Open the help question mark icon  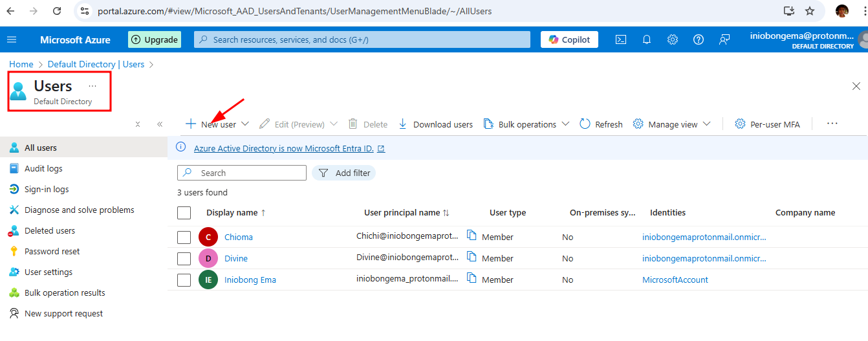pos(699,39)
